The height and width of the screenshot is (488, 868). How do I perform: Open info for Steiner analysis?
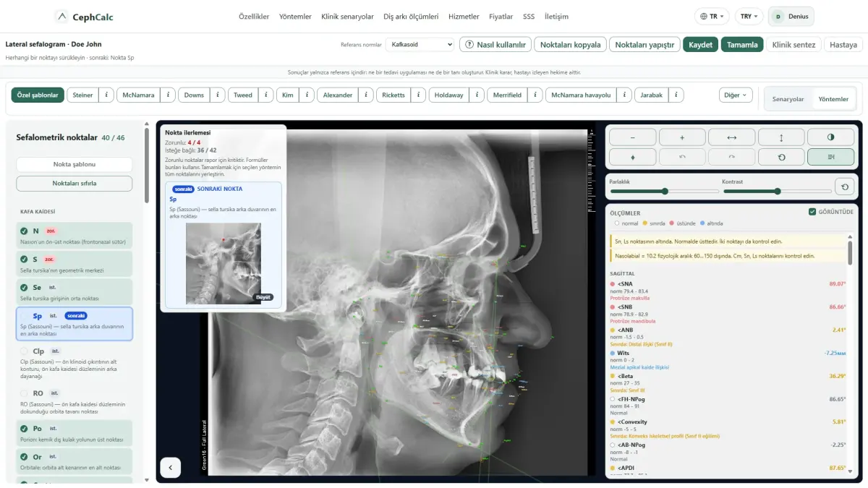106,95
